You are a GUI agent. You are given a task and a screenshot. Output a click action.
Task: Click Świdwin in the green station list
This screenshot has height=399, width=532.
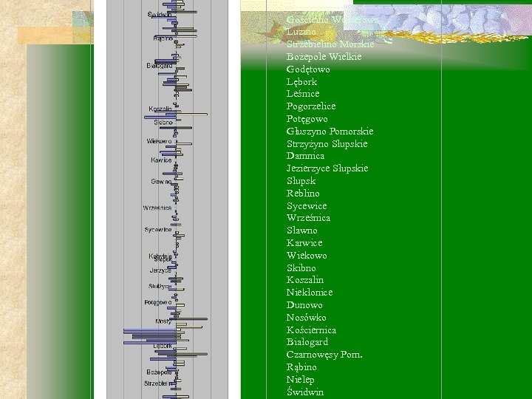coord(305,392)
